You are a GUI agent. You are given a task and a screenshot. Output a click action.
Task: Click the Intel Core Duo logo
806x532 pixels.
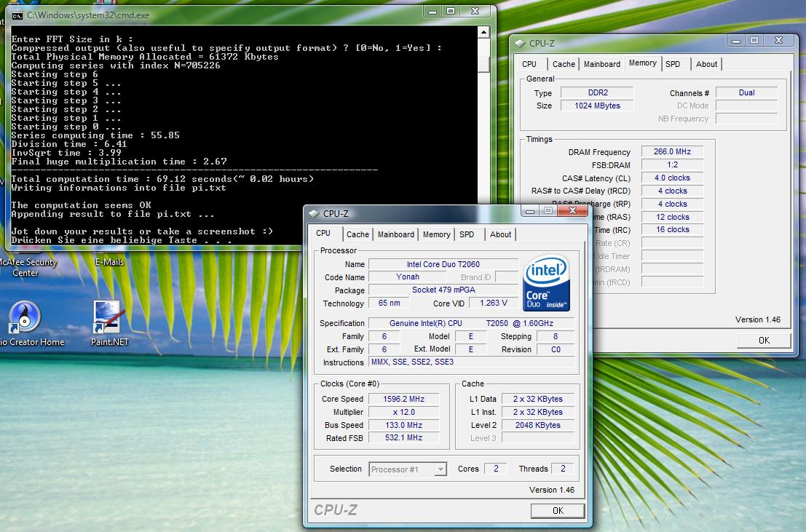point(546,283)
